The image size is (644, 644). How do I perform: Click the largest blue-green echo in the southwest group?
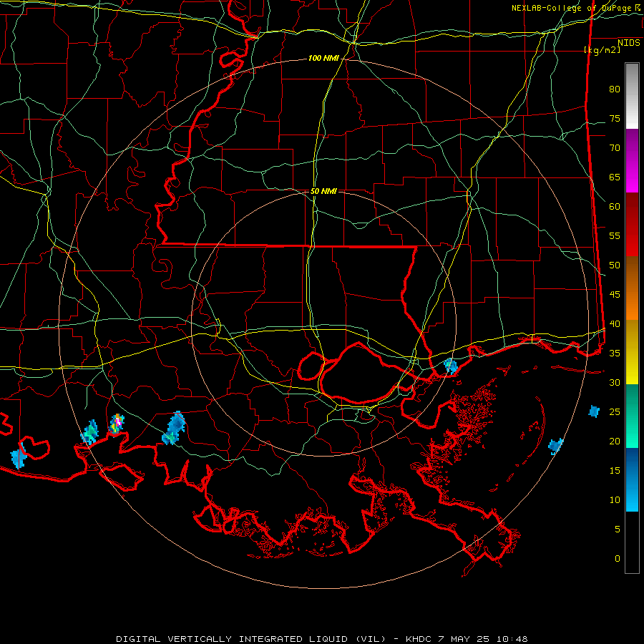click(x=174, y=428)
